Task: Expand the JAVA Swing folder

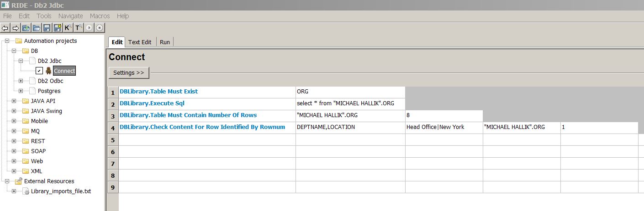Action: tap(14, 111)
